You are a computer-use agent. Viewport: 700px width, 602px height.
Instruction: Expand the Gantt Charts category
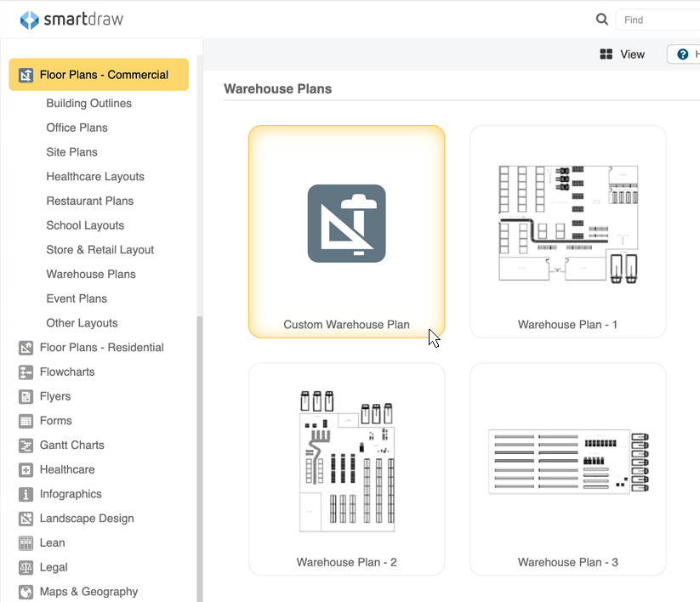point(72,446)
